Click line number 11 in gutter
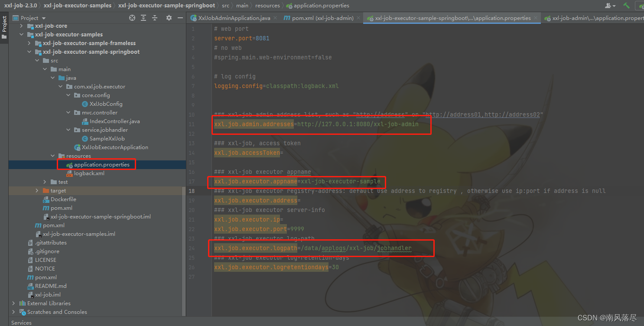Screen dimensions: 644x326 192,124
